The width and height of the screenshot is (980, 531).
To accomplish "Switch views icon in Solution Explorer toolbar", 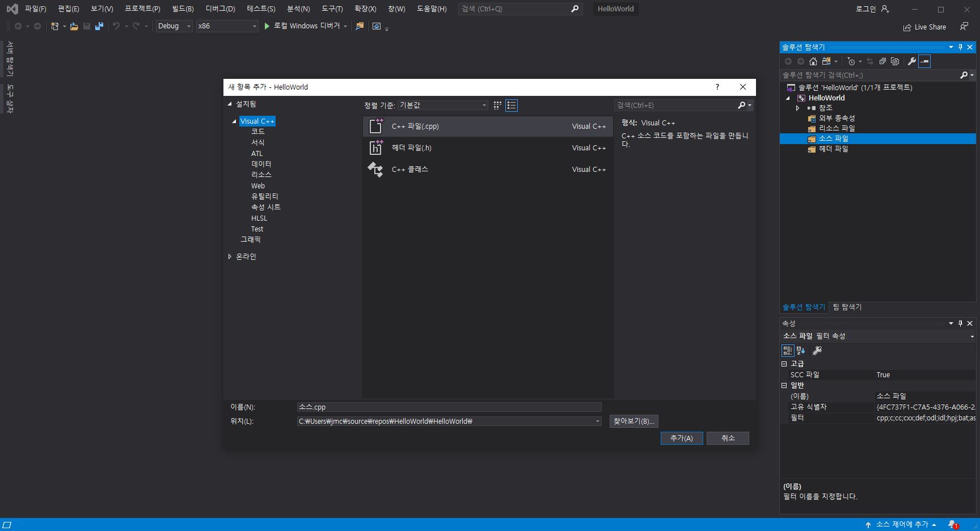I will [x=826, y=61].
